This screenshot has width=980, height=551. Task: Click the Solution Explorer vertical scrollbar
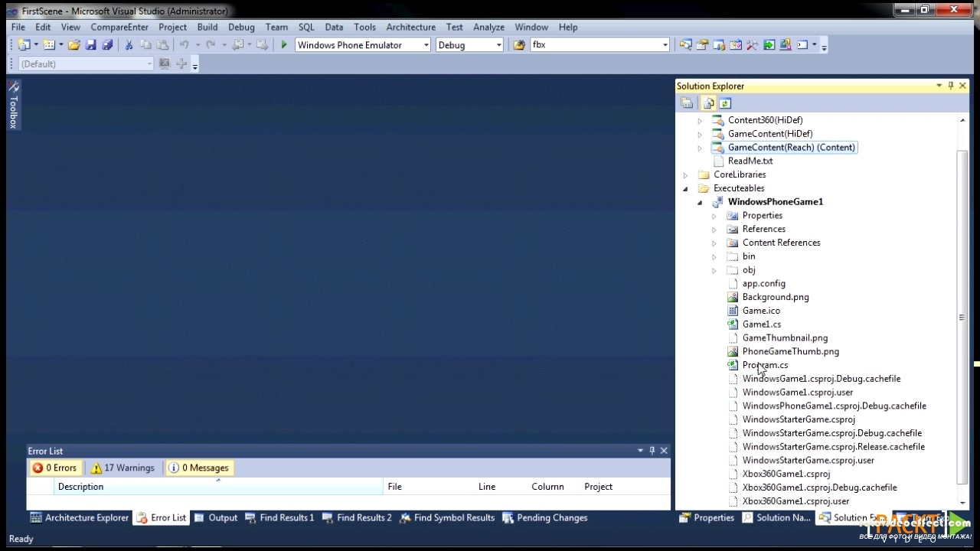[962, 317]
